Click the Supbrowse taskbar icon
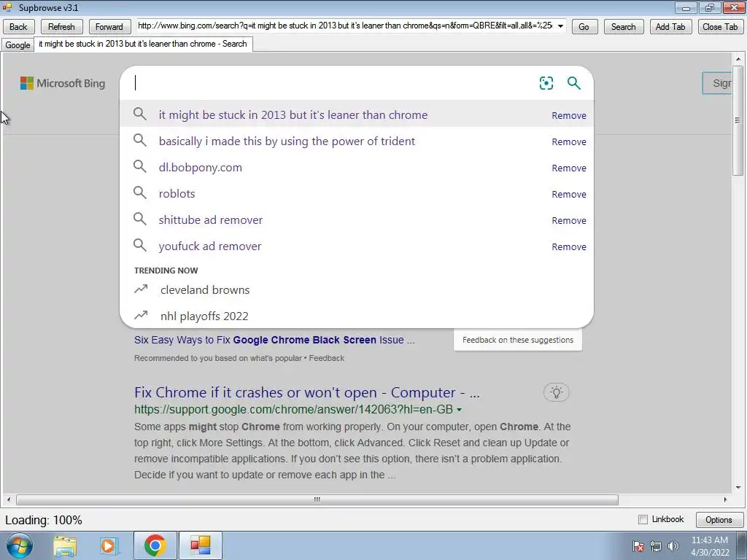Viewport: 747px width, 560px height. [x=200, y=545]
